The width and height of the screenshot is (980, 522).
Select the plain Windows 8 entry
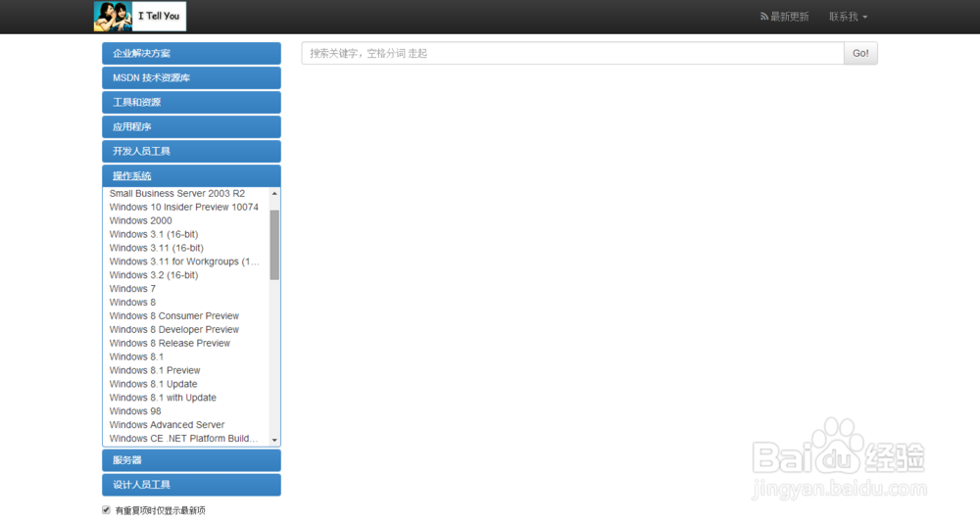tap(132, 303)
